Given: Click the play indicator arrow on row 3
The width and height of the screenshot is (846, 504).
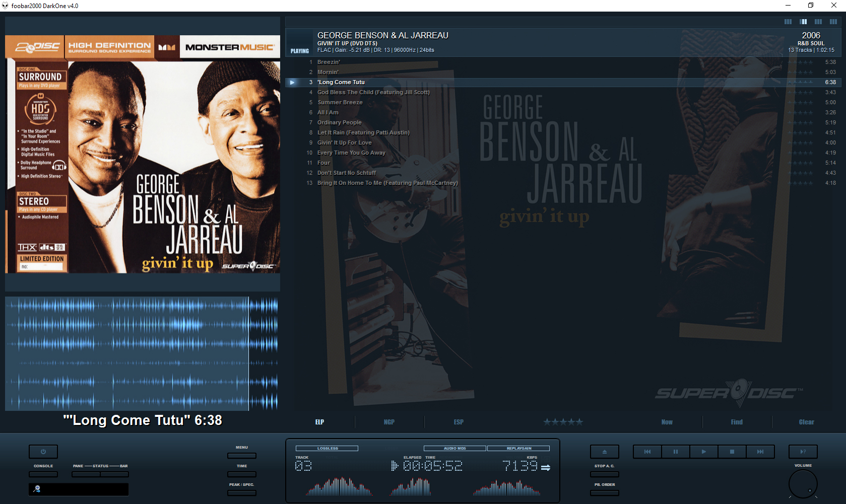Looking at the screenshot, I should pos(292,82).
